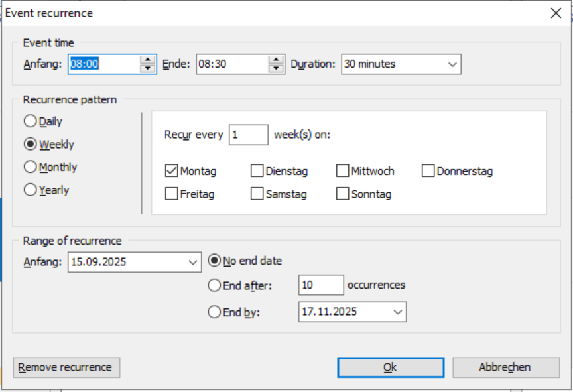Screen dimensions: 573x392
Task: Tick the Freitag checkbox
Action: pos(171,194)
